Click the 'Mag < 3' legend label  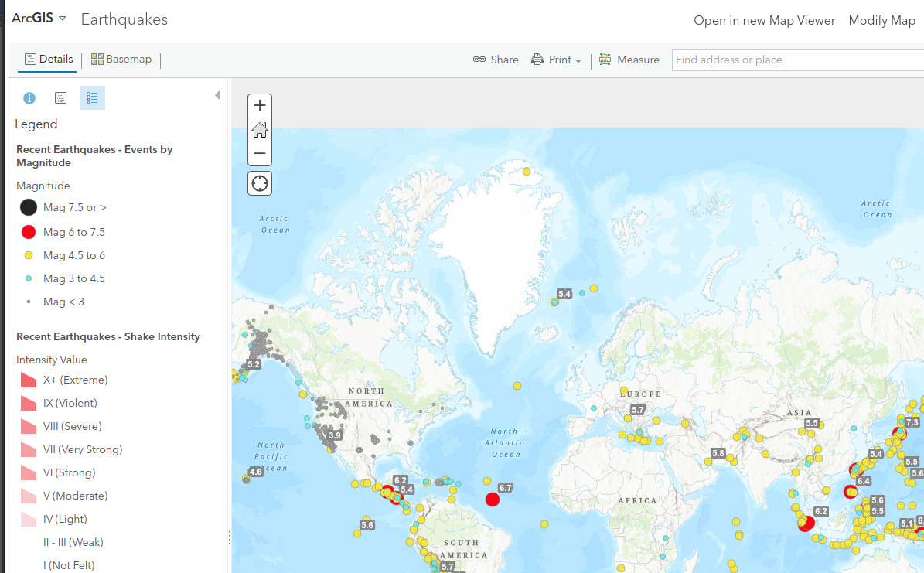(x=63, y=302)
